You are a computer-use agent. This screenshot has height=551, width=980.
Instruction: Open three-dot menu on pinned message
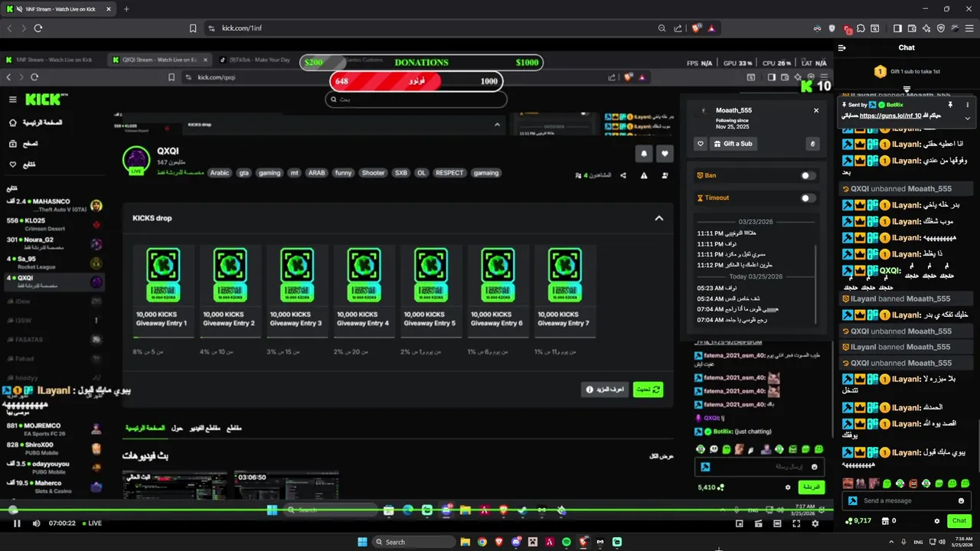point(967,104)
